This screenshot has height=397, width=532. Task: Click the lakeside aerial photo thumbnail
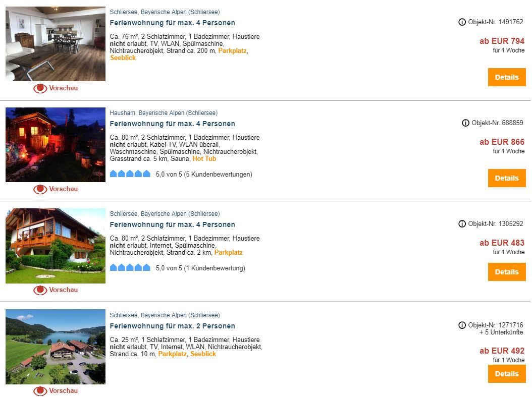[56, 346]
